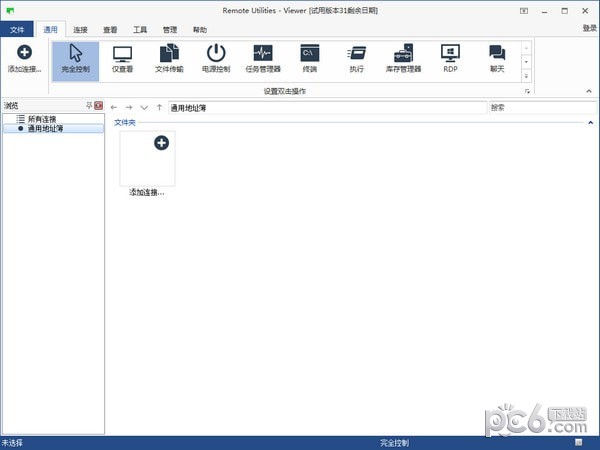The height and width of the screenshot is (450, 600).
Task: Collapse the ribbon with the chevron
Action: pos(589,91)
